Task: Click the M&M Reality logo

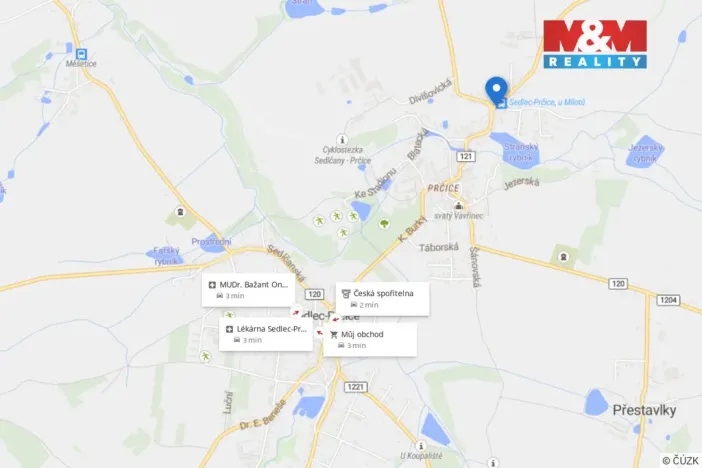Action: point(595,44)
